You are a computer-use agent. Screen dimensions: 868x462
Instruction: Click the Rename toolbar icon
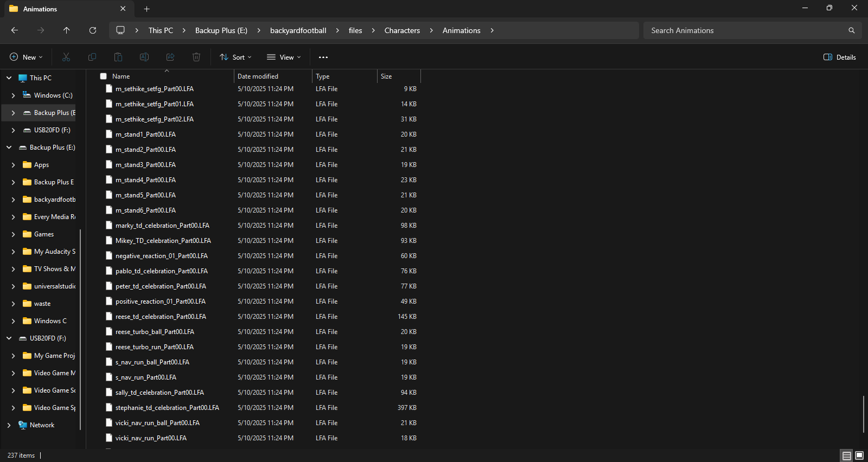coord(144,57)
